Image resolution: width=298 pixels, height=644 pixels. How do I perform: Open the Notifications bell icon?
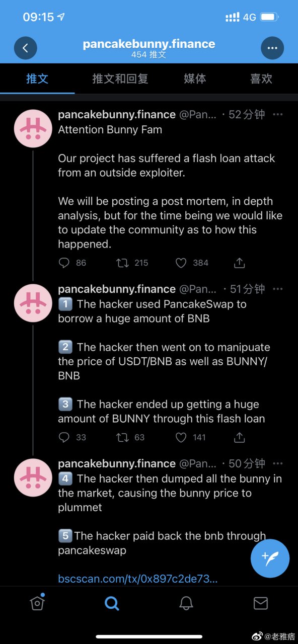(186, 603)
